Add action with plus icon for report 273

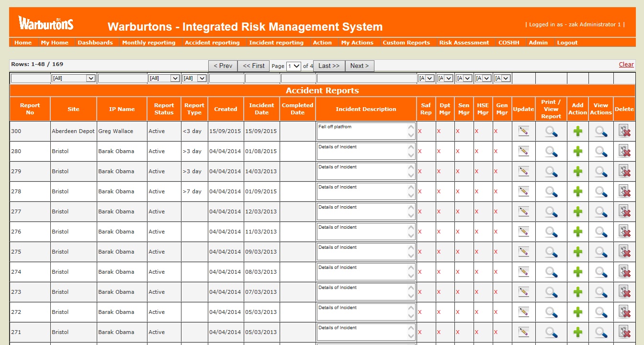(577, 292)
